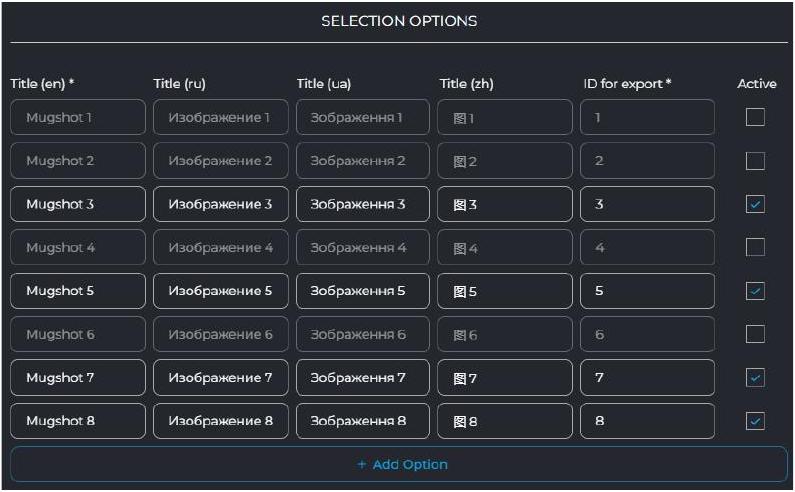Focus the Chinese title field 图7
Image resolution: width=795 pixels, height=492 pixels.
[505, 377]
